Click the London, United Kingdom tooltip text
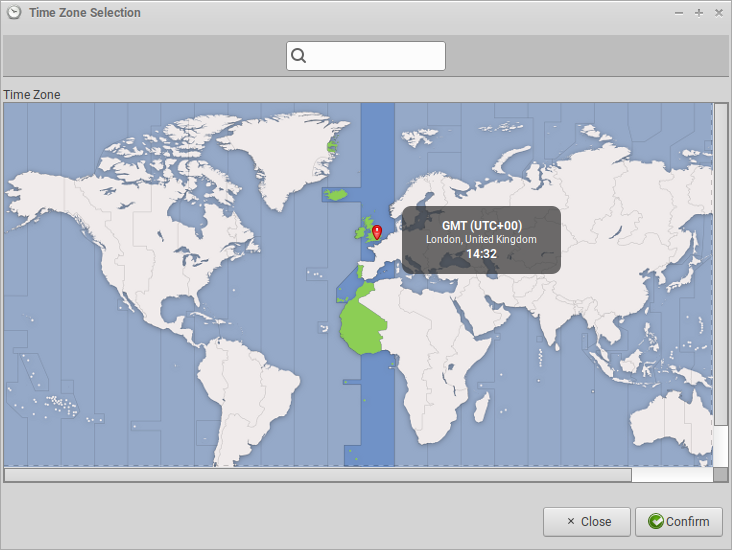 pyautogui.click(x=481, y=240)
